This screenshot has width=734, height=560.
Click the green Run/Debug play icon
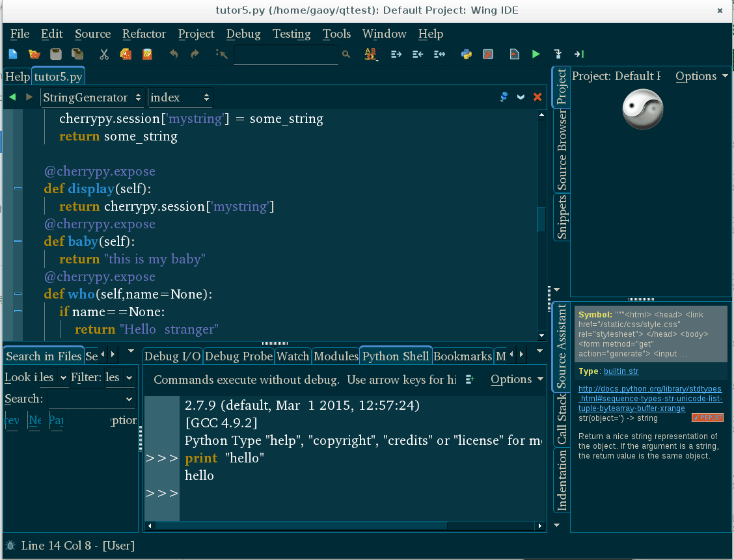tap(536, 55)
